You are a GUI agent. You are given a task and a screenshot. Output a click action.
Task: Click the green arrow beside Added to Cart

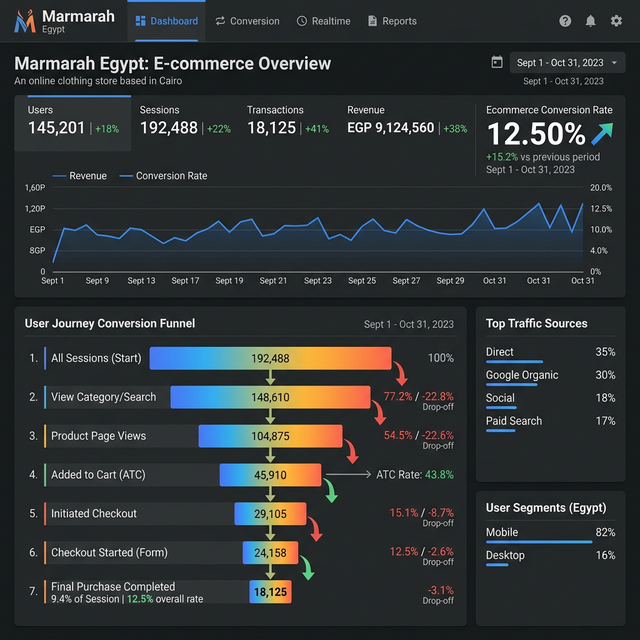click(x=332, y=489)
